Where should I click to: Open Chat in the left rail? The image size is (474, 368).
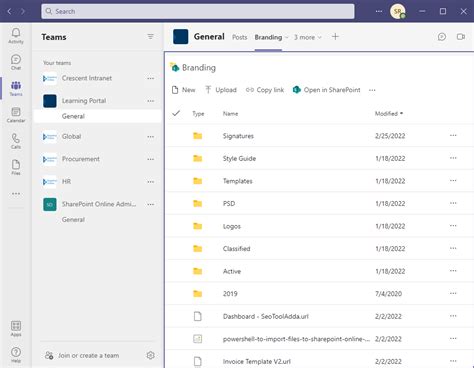[16, 62]
